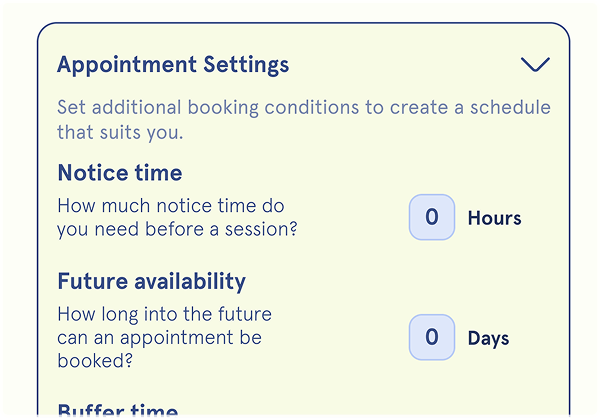
Task: Click the partially visible Buffer time heading
Action: 118,410
